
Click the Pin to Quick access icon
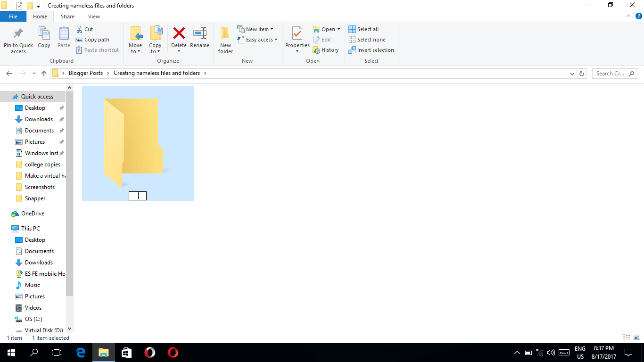pos(18,34)
